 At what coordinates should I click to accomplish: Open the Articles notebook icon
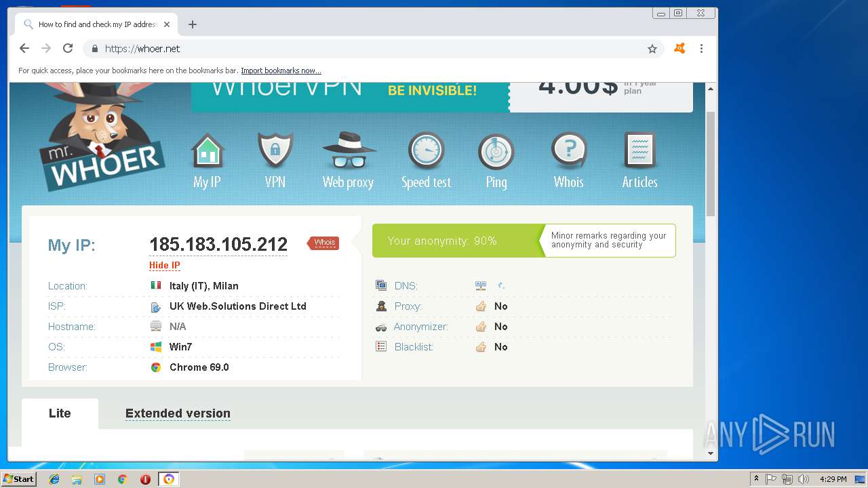[x=639, y=150]
